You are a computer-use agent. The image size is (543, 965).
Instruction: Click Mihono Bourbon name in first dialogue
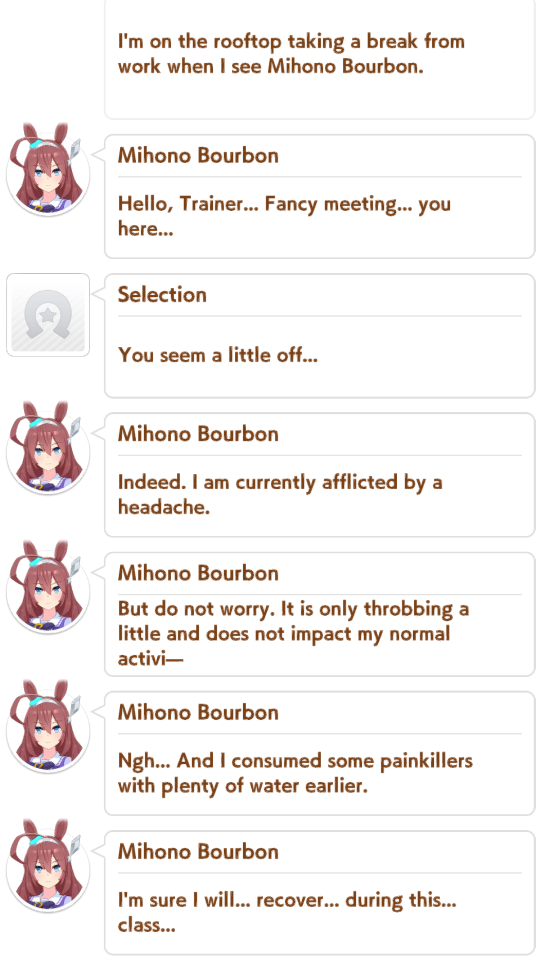click(198, 155)
